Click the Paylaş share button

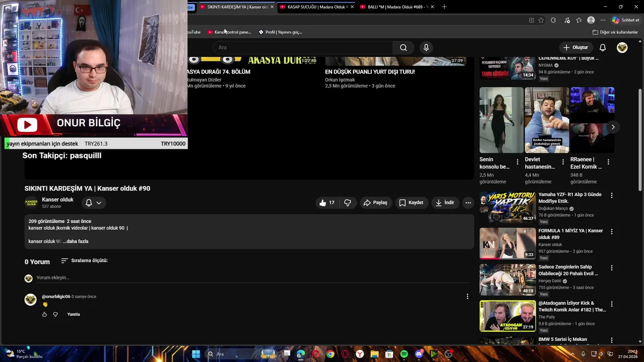375,203
